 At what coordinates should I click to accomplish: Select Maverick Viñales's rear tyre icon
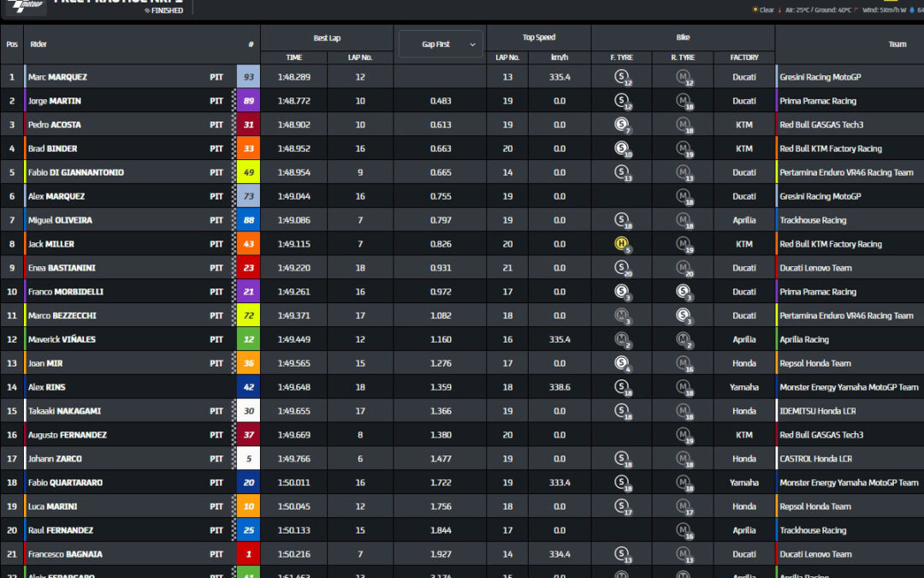684,340
